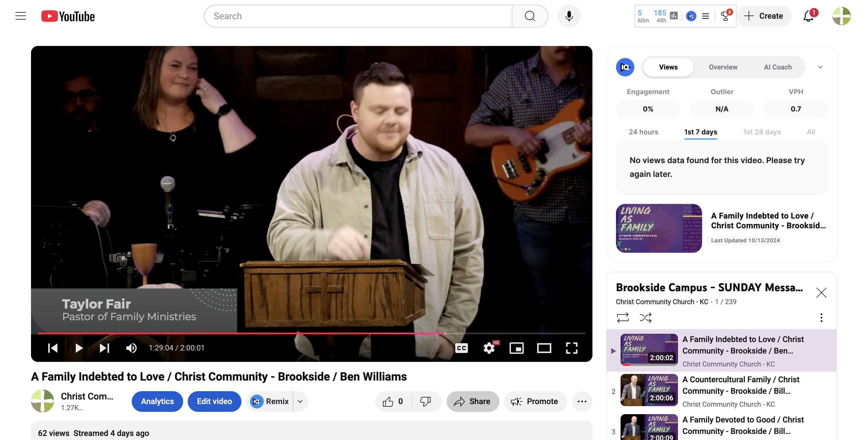Image resolution: width=868 pixels, height=440 pixels.
Task: Click the 62 views description text
Action: (54, 433)
